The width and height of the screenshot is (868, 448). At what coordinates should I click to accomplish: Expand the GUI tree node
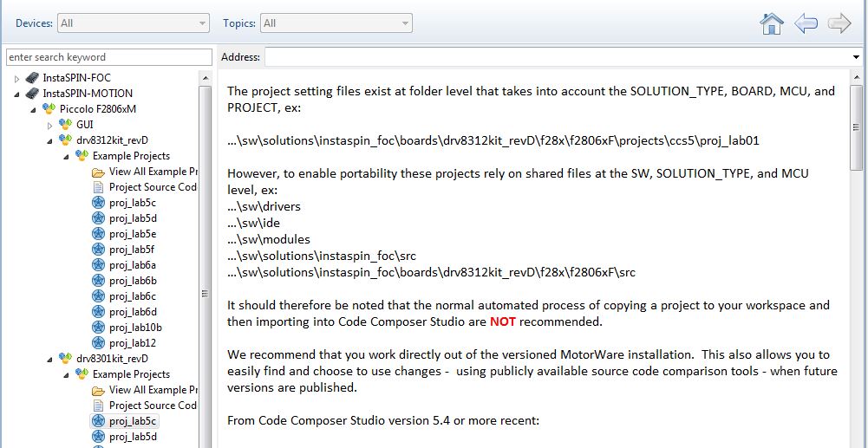[x=49, y=125]
